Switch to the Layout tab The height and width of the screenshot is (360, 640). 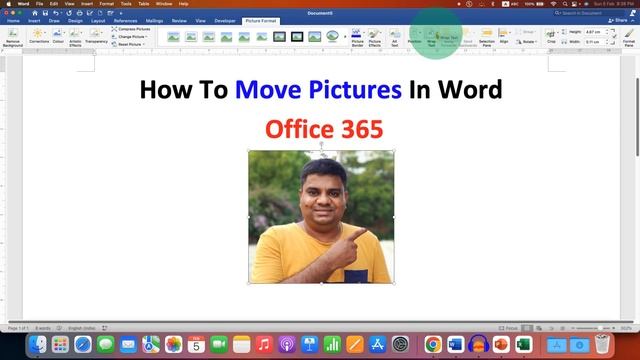tap(98, 21)
